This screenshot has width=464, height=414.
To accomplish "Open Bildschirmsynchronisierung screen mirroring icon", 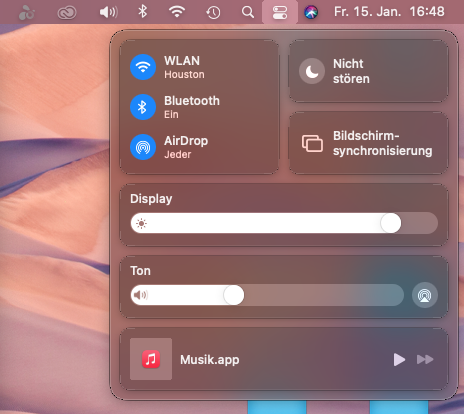I will click(312, 143).
